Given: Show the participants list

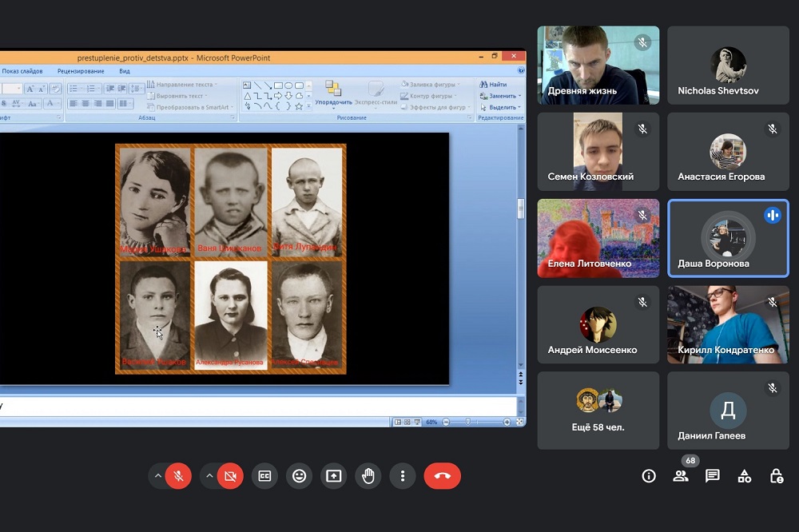Looking at the screenshot, I should click(681, 476).
